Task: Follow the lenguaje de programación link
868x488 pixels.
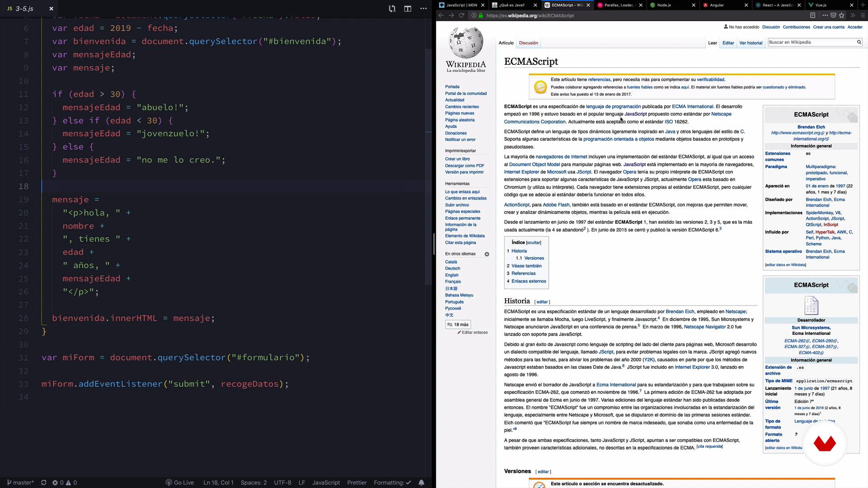Action: (613, 107)
